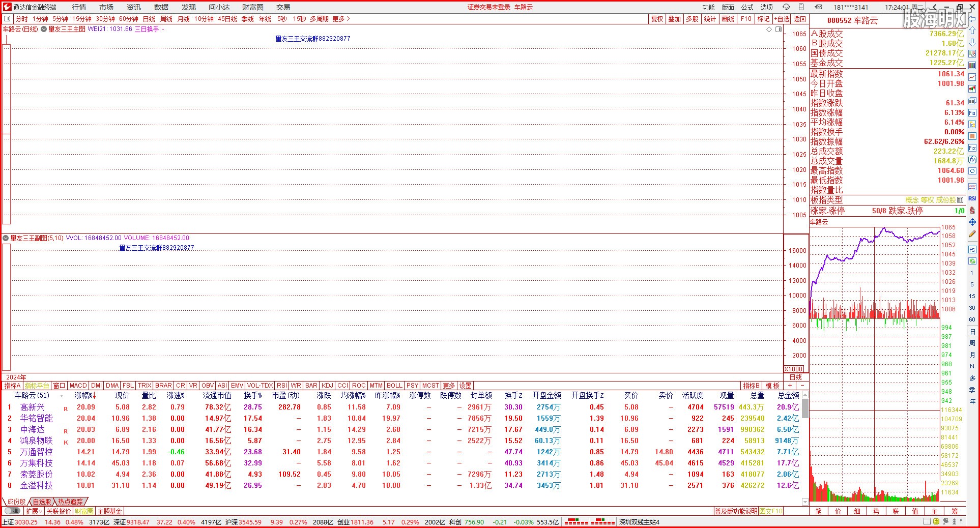Click the stock table vertical scrollbar thumb
The height and width of the screenshot is (528, 980).
tap(805, 408)
